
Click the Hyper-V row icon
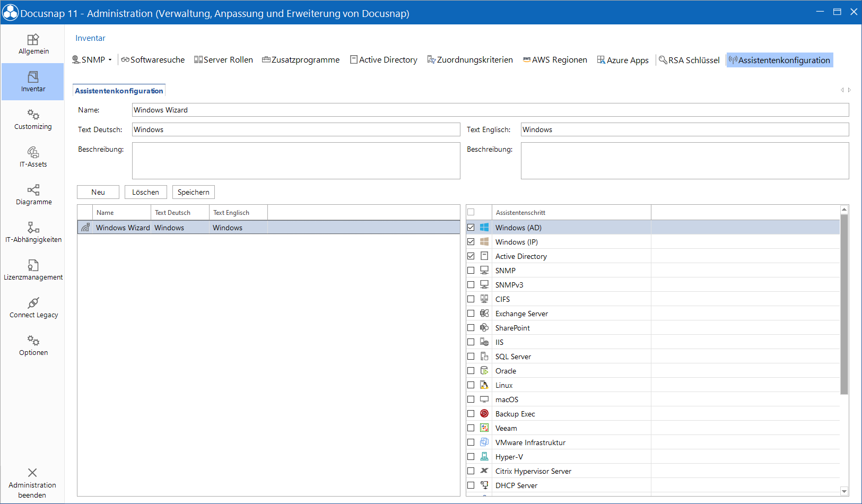pyautogui.click(x=484, y=457)
